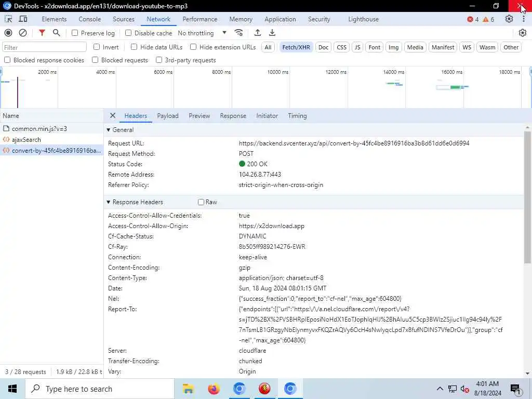The height and width of the screenshot is (399, 532).
Task: Open the network search magnifier
Action: coord(56,33)
